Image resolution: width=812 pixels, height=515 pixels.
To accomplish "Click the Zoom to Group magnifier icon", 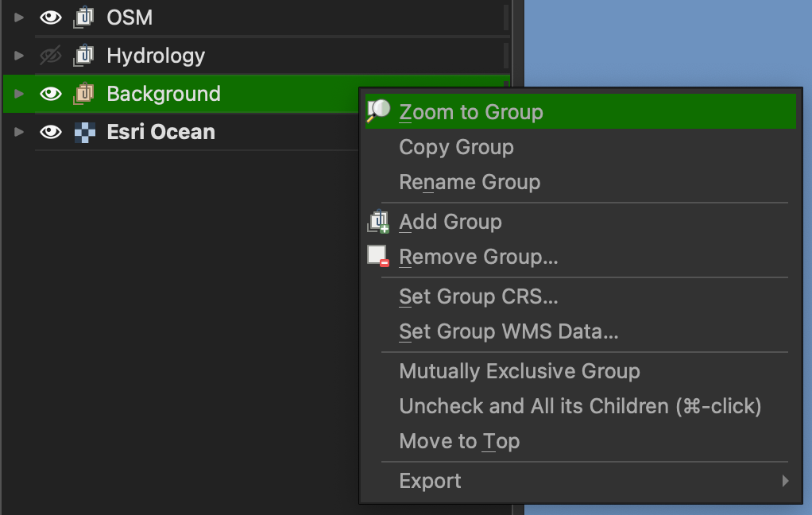I will [x=379, y=111].
